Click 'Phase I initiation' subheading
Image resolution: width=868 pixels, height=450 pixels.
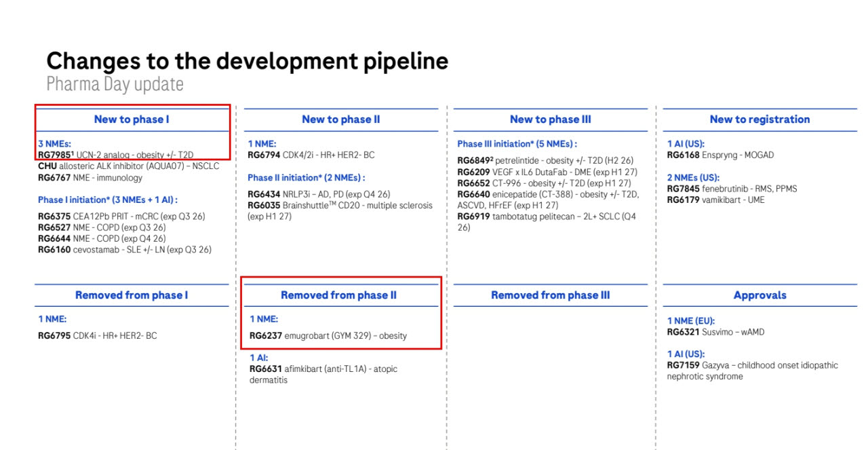coord(107,200)
